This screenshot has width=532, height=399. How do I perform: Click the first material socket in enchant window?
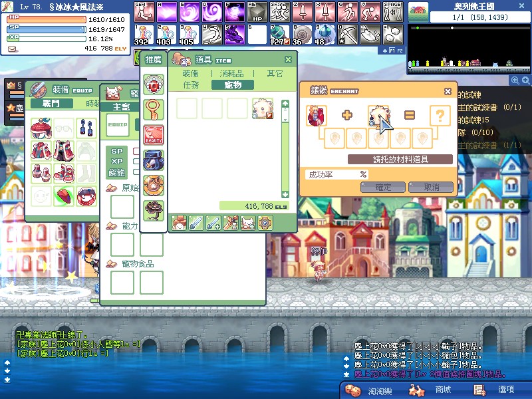click(334, 138)
